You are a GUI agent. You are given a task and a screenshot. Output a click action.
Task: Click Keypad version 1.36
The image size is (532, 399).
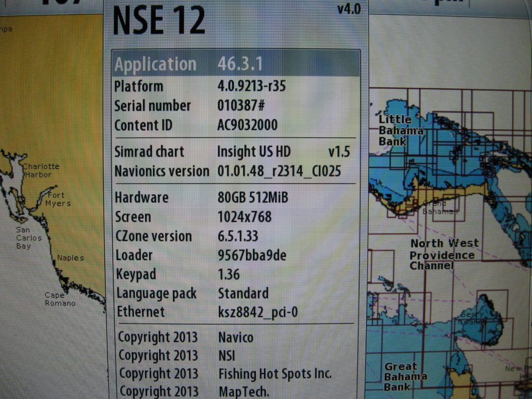click(x=229, y=274)
